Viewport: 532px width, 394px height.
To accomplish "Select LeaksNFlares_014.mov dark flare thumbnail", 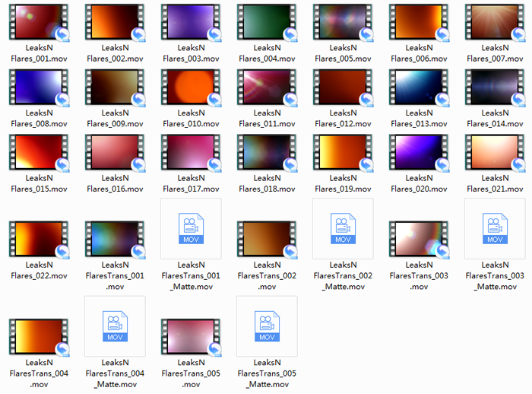I will 494,87.
